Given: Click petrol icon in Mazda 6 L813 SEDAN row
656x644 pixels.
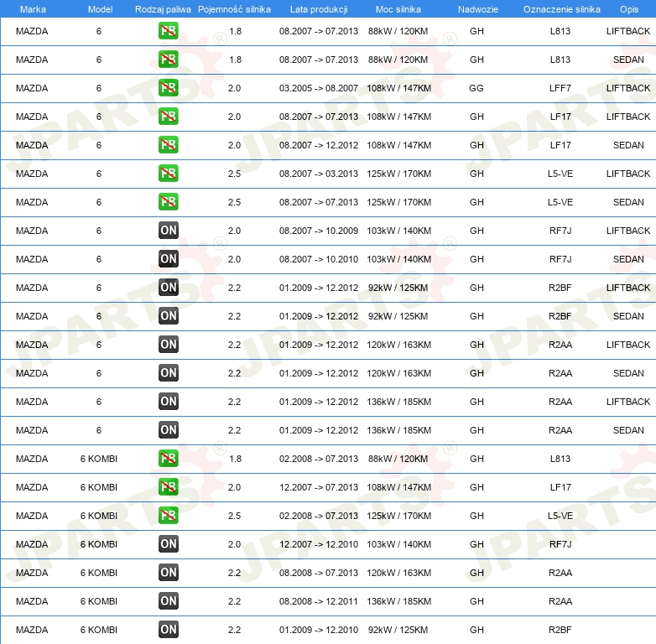Looking at the screenshot, I should [168, 60].
